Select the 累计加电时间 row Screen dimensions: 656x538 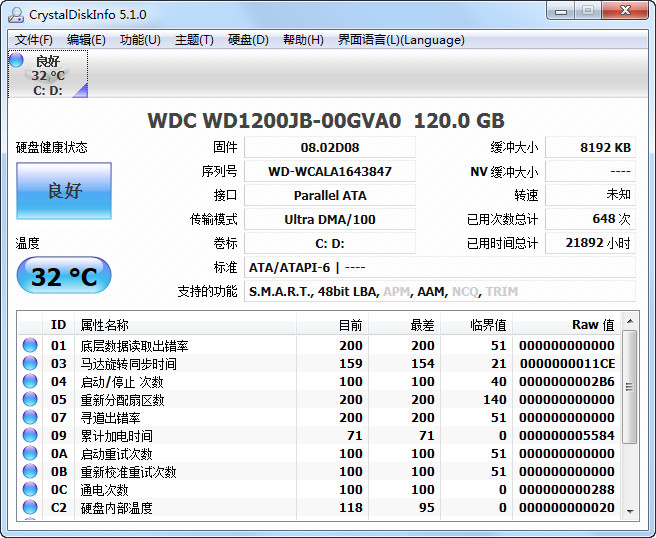pos(320,435)
